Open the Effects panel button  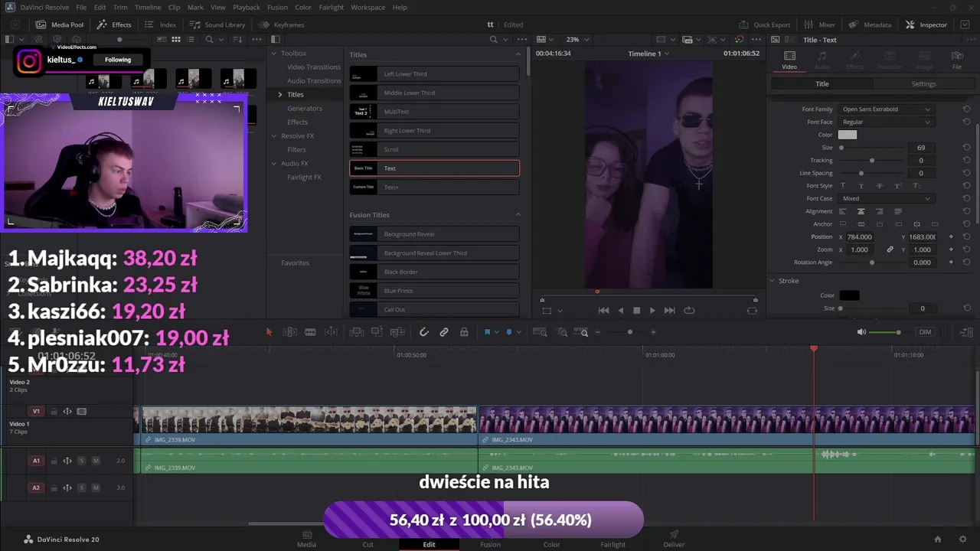(114, 24)
